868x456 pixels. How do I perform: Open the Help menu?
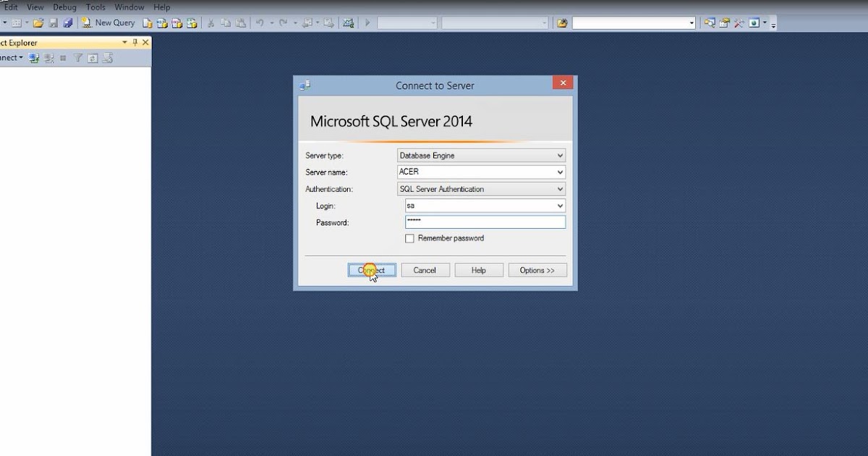(x=161, y=7)
